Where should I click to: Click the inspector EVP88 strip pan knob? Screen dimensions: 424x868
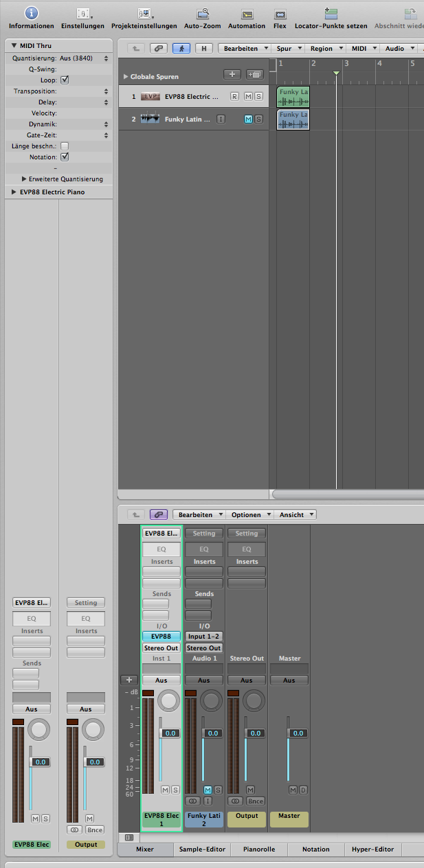tap(40, 729)
